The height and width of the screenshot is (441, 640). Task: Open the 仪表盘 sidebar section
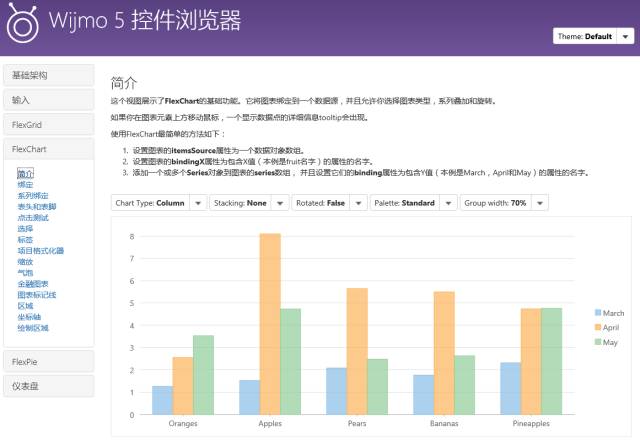(x=49, y=386)
